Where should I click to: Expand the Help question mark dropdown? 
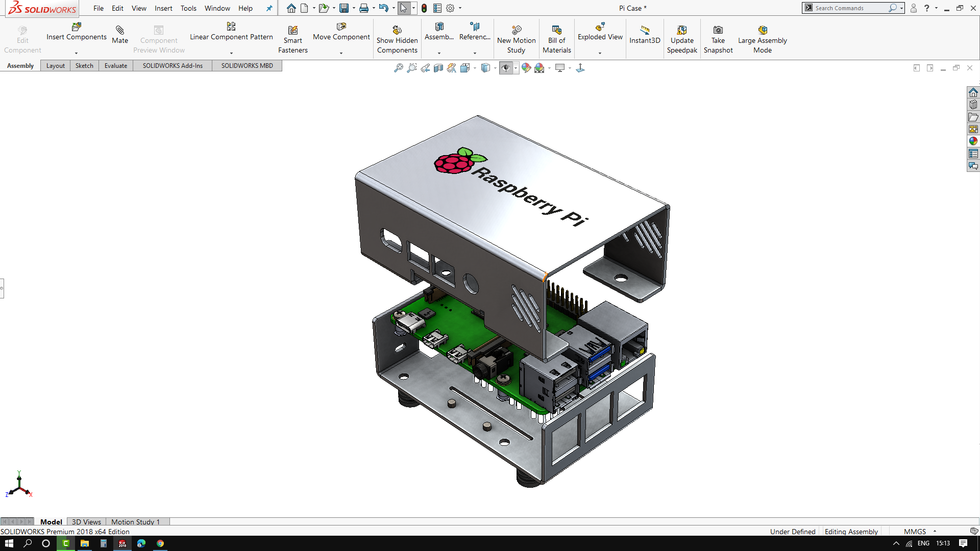pyautogui.click(x=936, y=8)
